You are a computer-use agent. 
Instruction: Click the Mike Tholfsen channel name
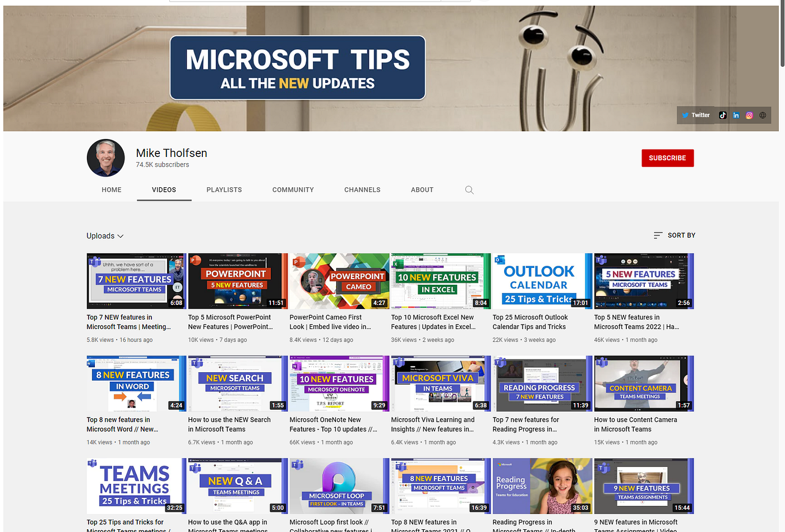coord(172,153)
